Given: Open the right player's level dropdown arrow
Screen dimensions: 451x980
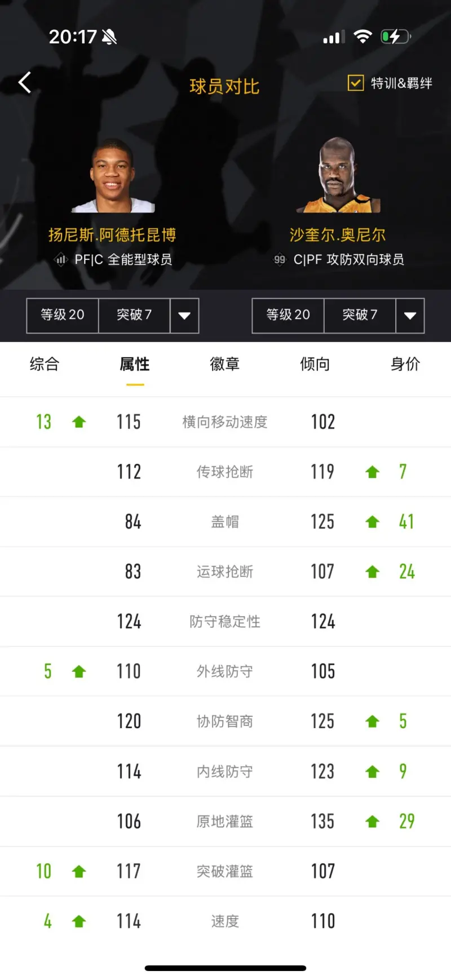Looking at the screenshot, I should [x=410, y=316].
